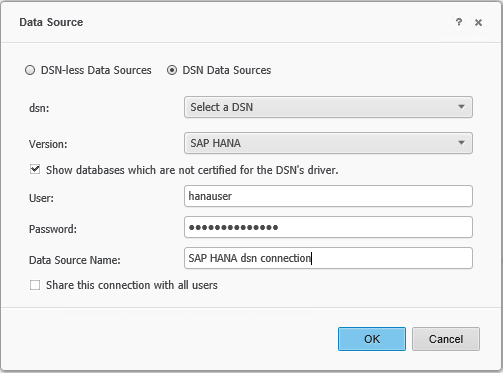The height and width of the screenshot is (373, 503).
Task: Open the Select a DSN dropdown
Action: pos(328,107)
